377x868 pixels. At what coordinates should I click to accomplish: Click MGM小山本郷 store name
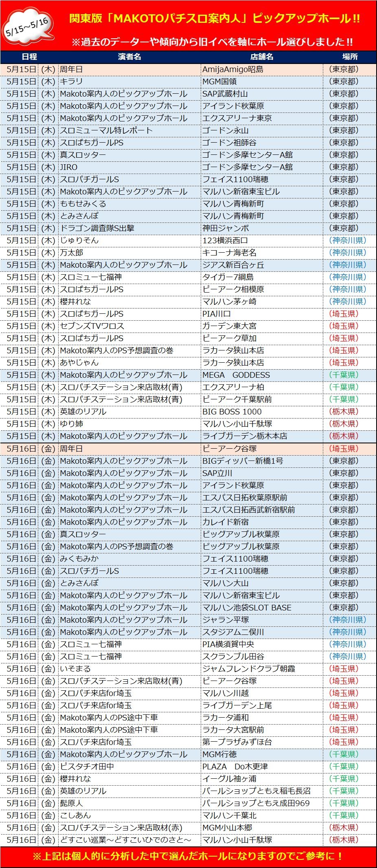coord(227,828)
